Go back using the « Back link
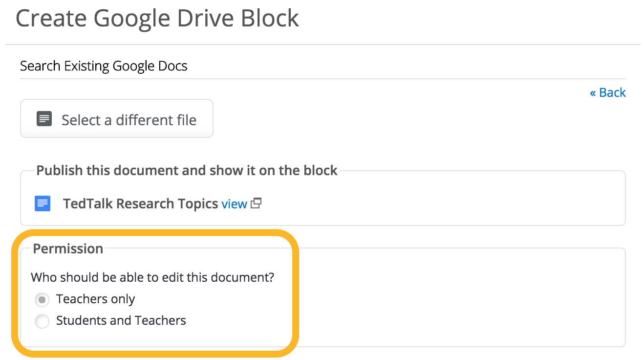This screenshot has width=644, height=360. click(607, 92)
